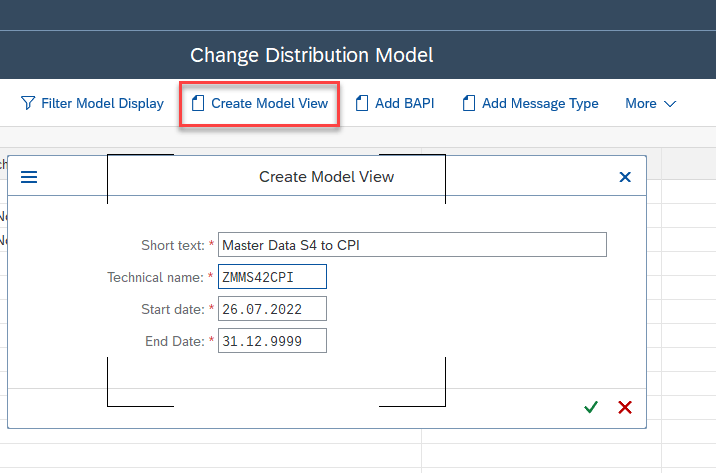Click the document icon next to Add BAPI

click(x=362, y=104)
